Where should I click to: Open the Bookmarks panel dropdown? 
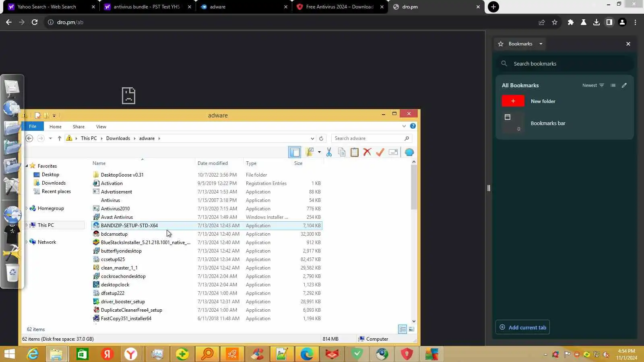(541, 44)
